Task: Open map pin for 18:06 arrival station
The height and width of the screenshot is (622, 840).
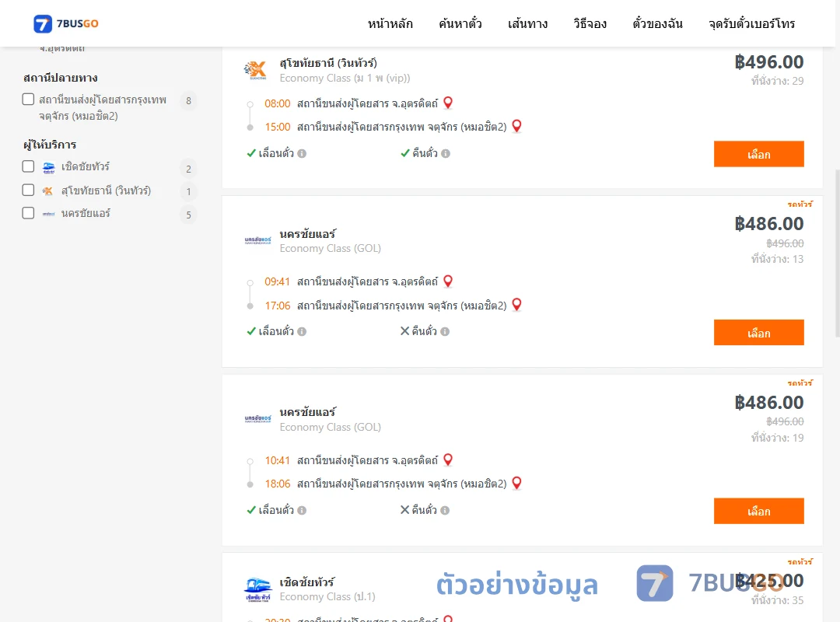Action: point(517,483)
